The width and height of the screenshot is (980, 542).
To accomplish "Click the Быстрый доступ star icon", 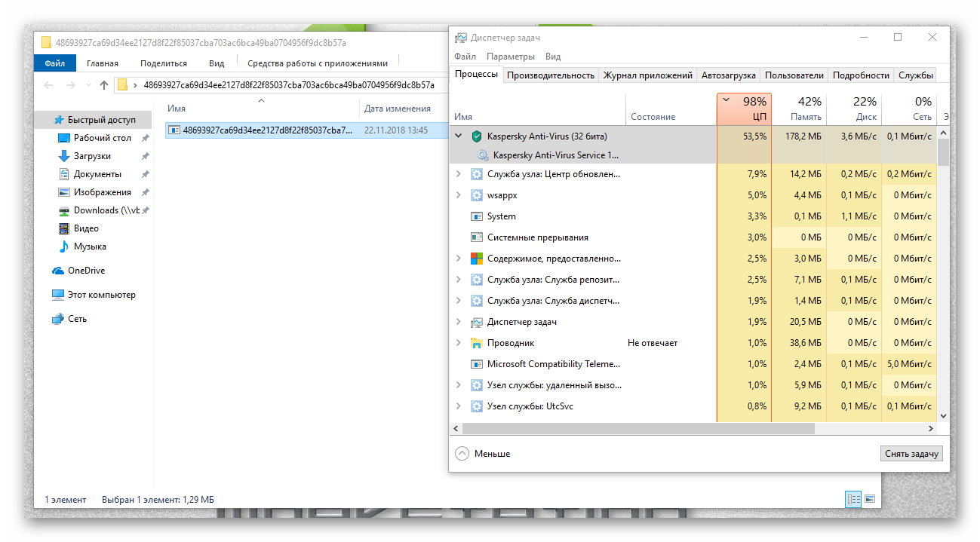I will 58,120.
